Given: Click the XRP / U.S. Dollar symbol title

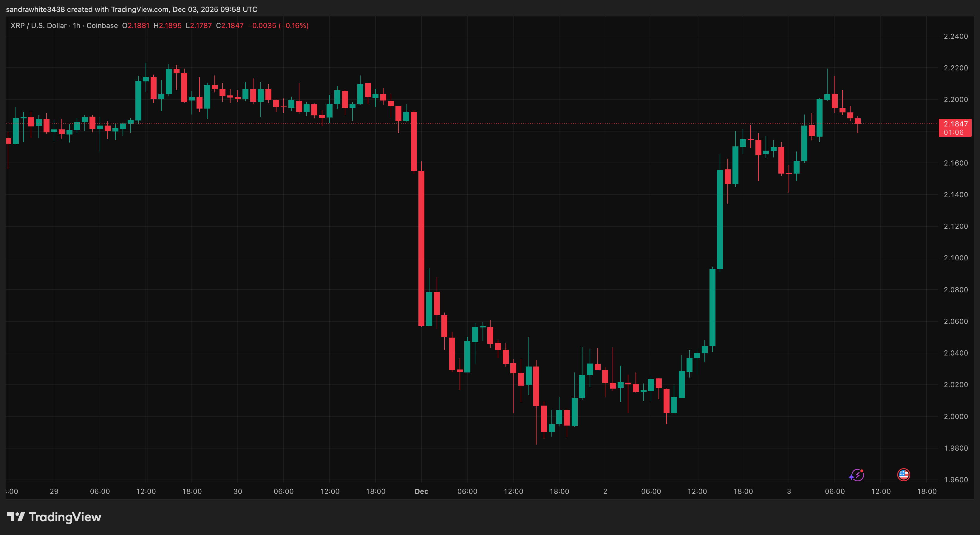Looking at the screenshot, I should (x=38, y=25).
